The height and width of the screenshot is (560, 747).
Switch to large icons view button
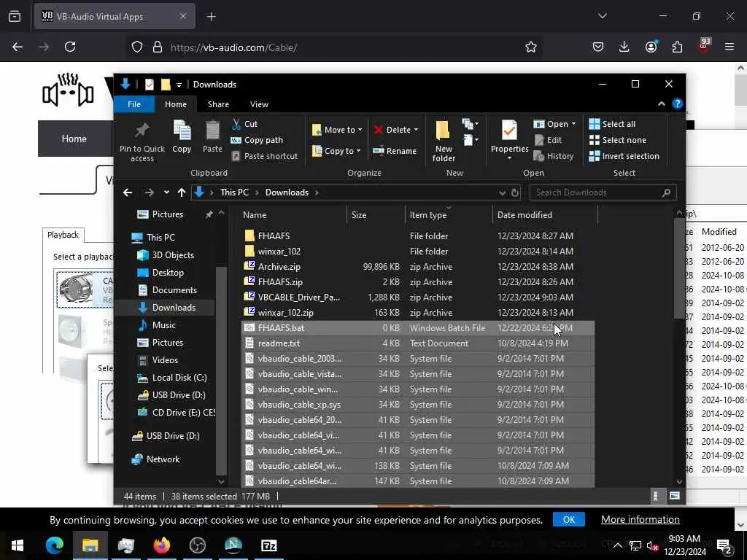click(x=675, y=496)
